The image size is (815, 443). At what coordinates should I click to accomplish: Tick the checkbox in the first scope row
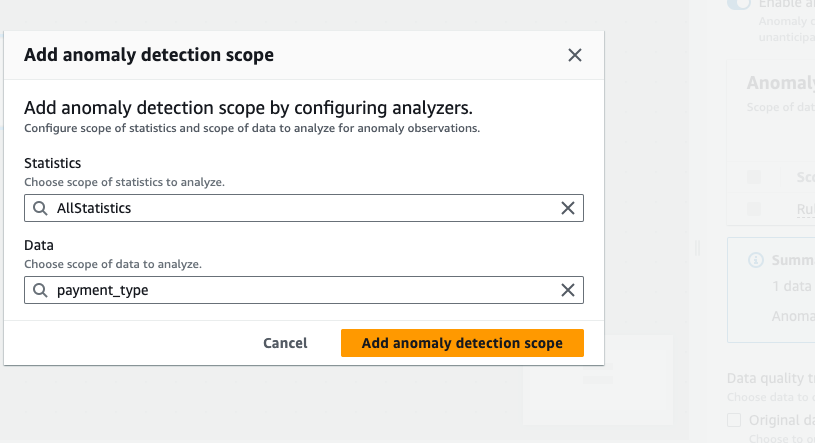click(754, 177)
